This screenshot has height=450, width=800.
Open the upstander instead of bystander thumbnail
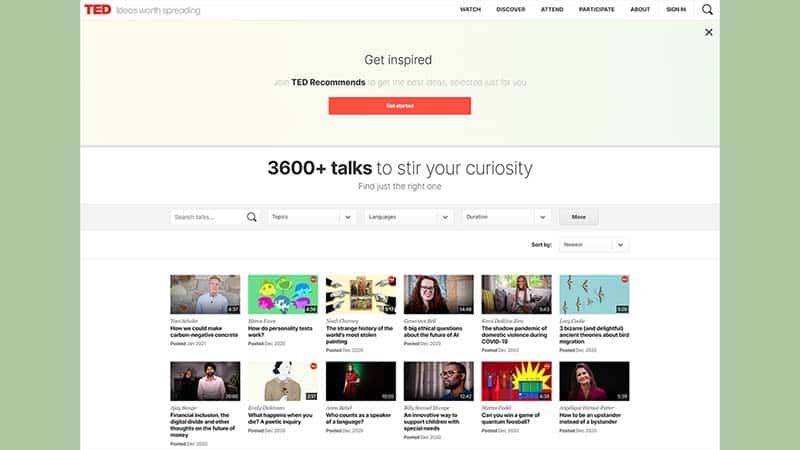pos(594,381)
